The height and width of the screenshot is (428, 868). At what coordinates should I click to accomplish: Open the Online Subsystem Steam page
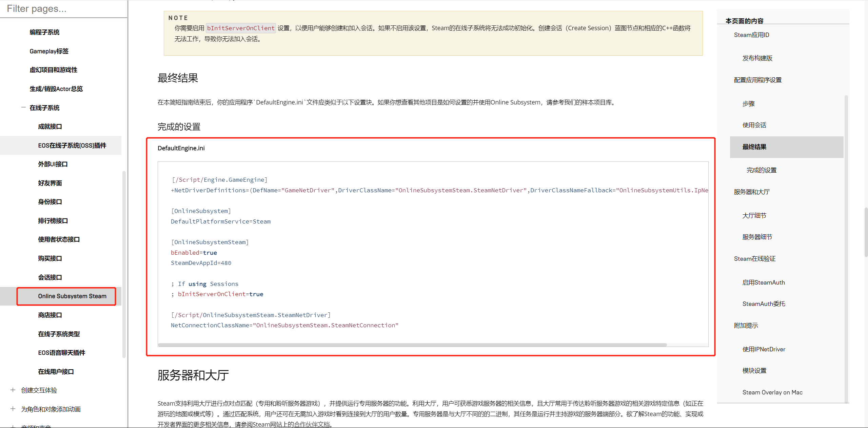(72, 296)
